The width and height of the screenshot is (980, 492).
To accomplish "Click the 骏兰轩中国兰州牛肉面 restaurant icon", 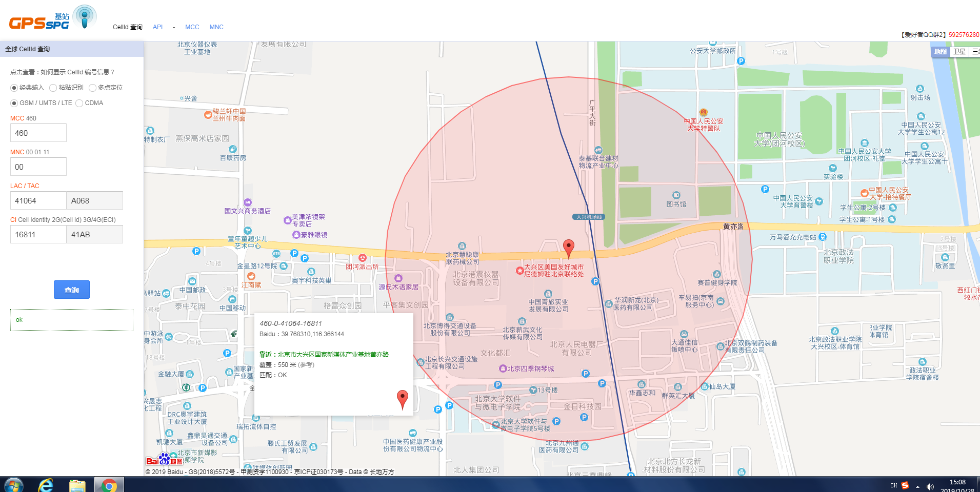I will (208, 115).
